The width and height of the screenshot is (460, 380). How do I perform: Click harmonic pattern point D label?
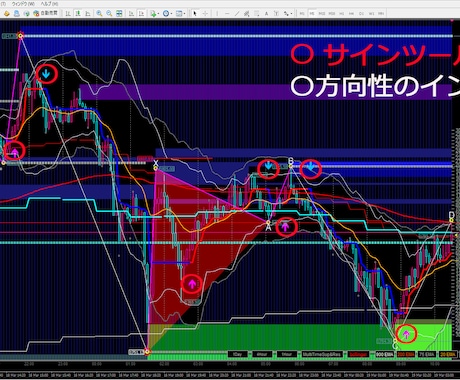(x=451, y=215)
